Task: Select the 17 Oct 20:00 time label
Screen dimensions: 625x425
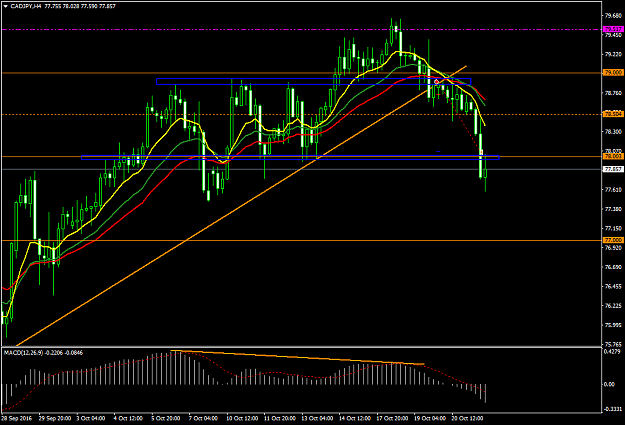Action: coord(392,418)
